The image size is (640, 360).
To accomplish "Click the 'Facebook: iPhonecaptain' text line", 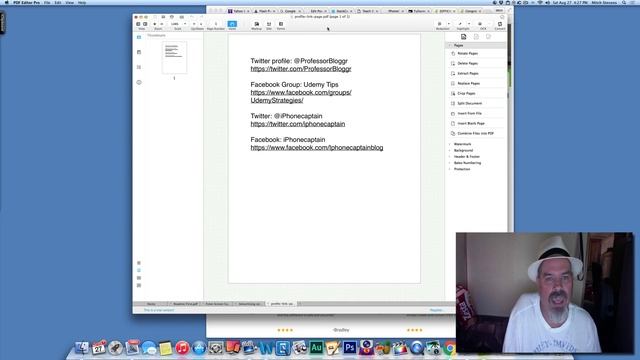I will coord(288,140).
